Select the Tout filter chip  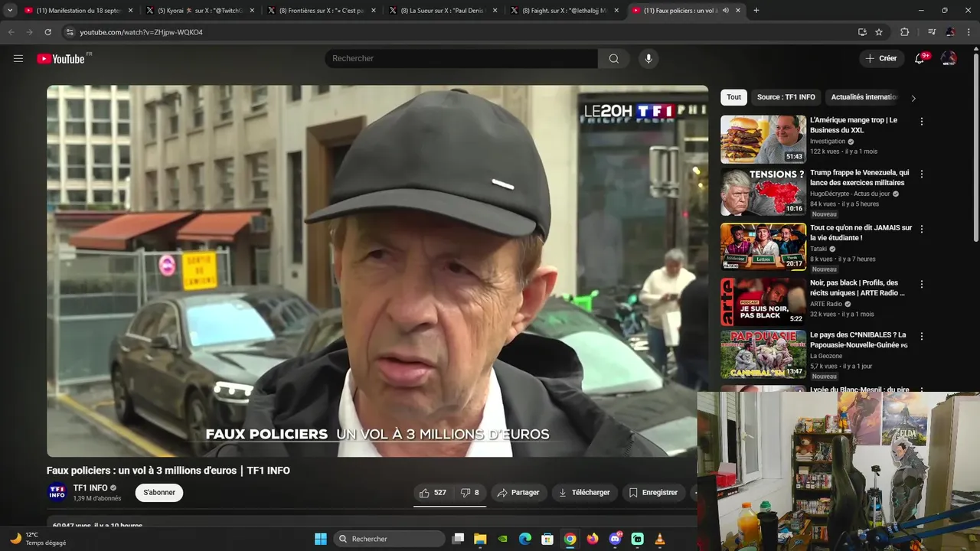pos(733,97)
